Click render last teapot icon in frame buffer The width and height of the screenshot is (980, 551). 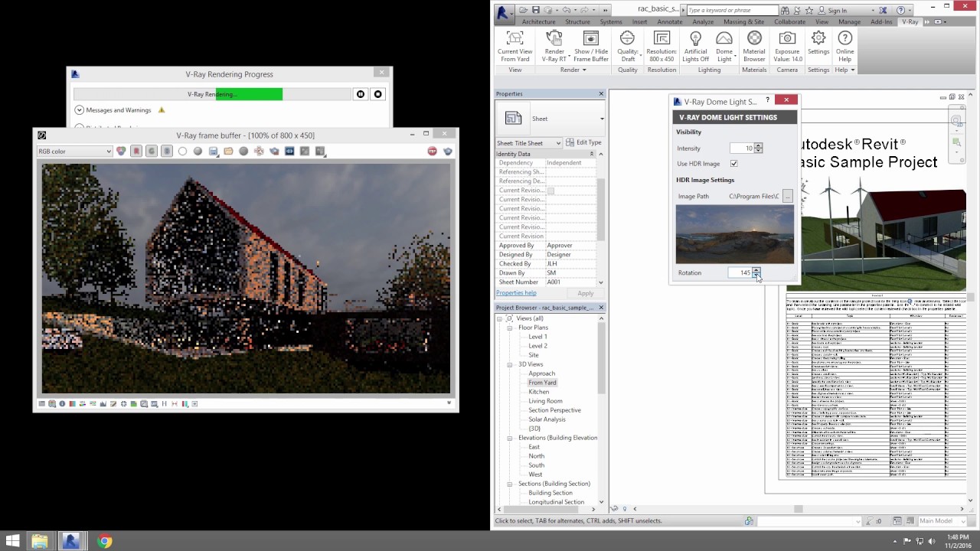[448, 152]
